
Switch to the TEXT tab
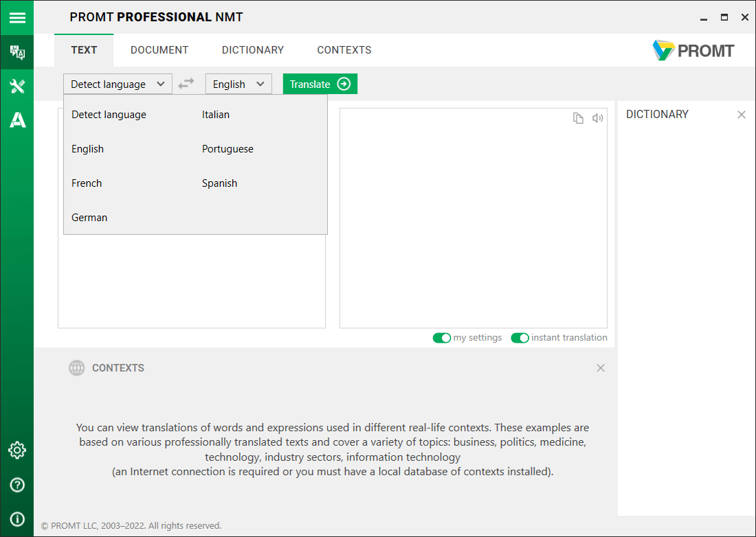coord(84,50)
